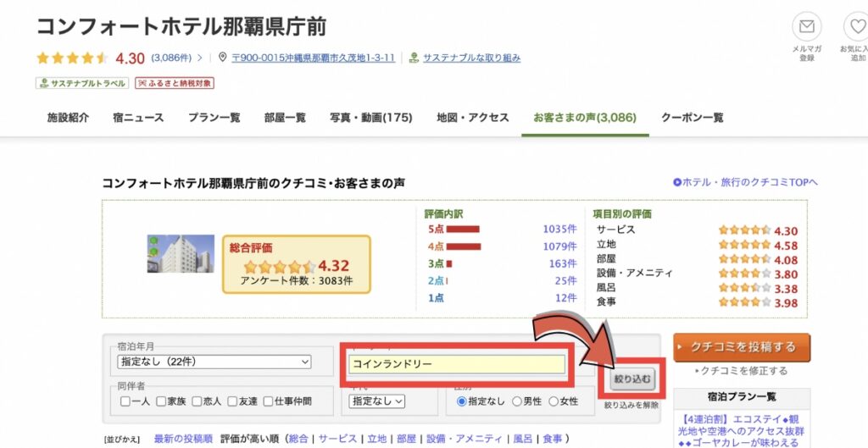Image resolution: width=868 pixels, height=448 pixels.
Task: Tick the 仕事仲間 checkbox
Action: 269,401
